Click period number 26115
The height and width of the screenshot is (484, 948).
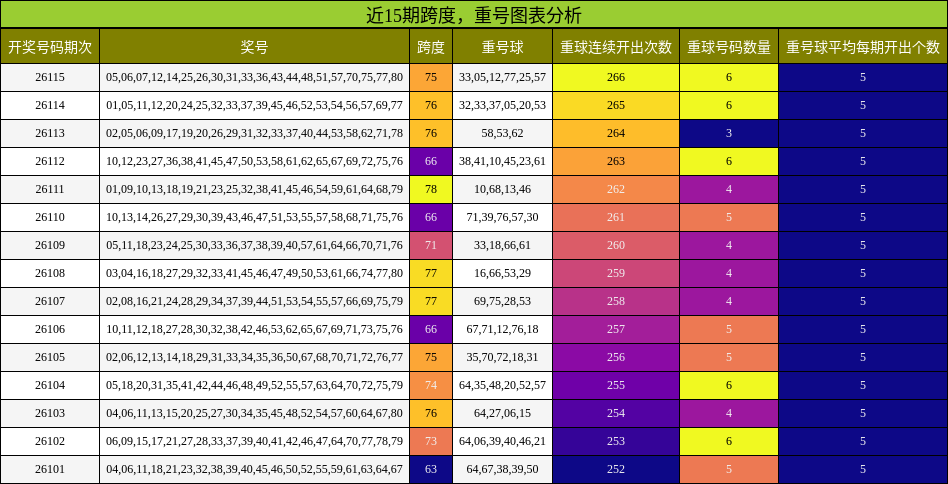coord(50,77)
